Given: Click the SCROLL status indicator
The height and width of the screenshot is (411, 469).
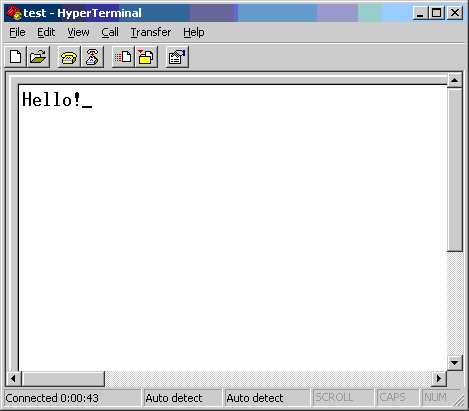Looking at the screenshot, I should point(343,398).
